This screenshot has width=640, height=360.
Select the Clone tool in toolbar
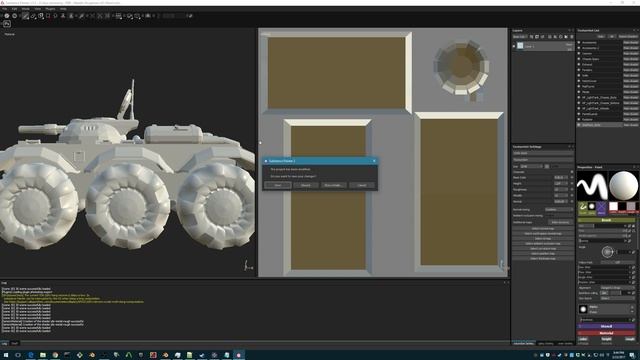tap(63, 16)
